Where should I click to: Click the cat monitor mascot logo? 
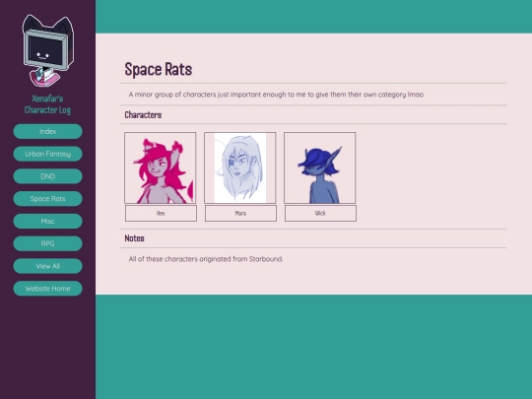[48, 50]
